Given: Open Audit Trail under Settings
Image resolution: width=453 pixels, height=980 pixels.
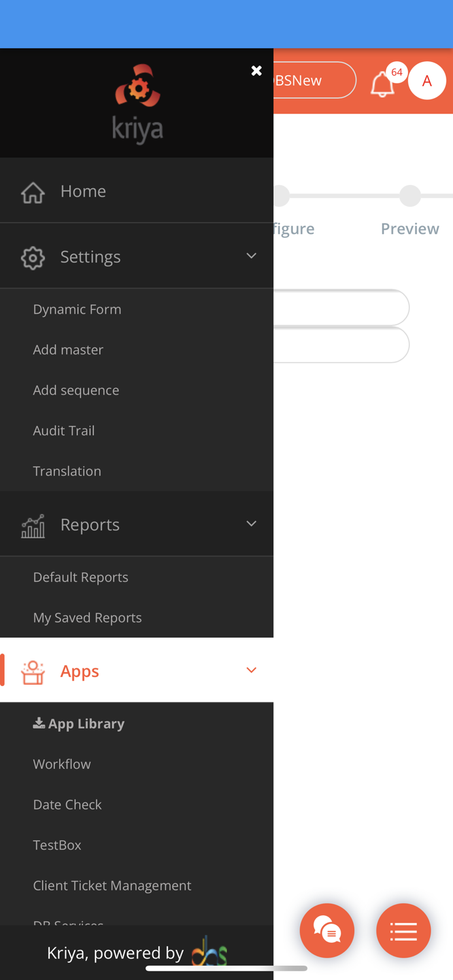Looking at the screenshot, I should coord(64,431).
